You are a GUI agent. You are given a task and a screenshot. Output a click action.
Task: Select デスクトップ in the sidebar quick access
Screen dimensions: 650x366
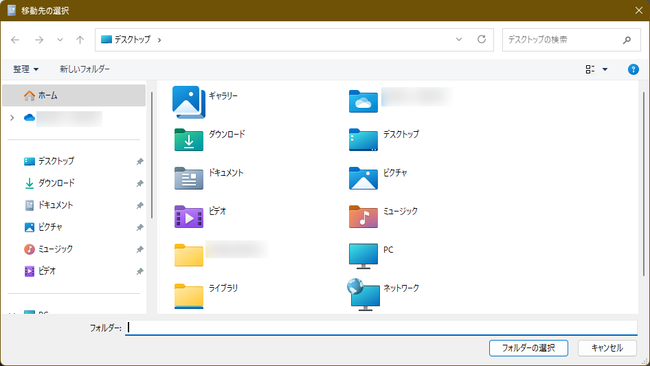click(x=49, y=161)
